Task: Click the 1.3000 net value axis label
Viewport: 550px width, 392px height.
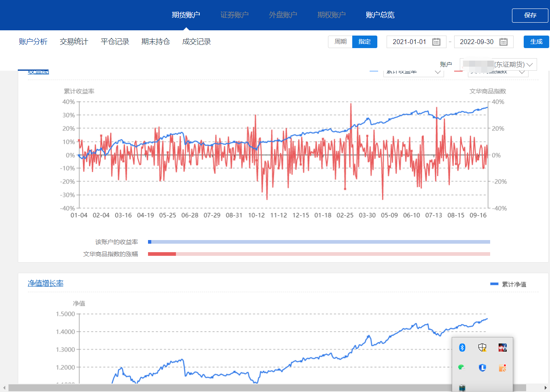Action: (x=66, y=350)
